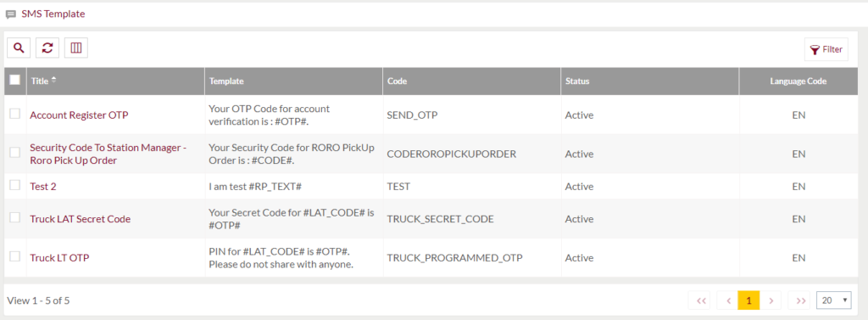Open the search magnifier tool
The height and width of the screenshot is (320, 868).
pyautogui.click(x=19, y=48)
